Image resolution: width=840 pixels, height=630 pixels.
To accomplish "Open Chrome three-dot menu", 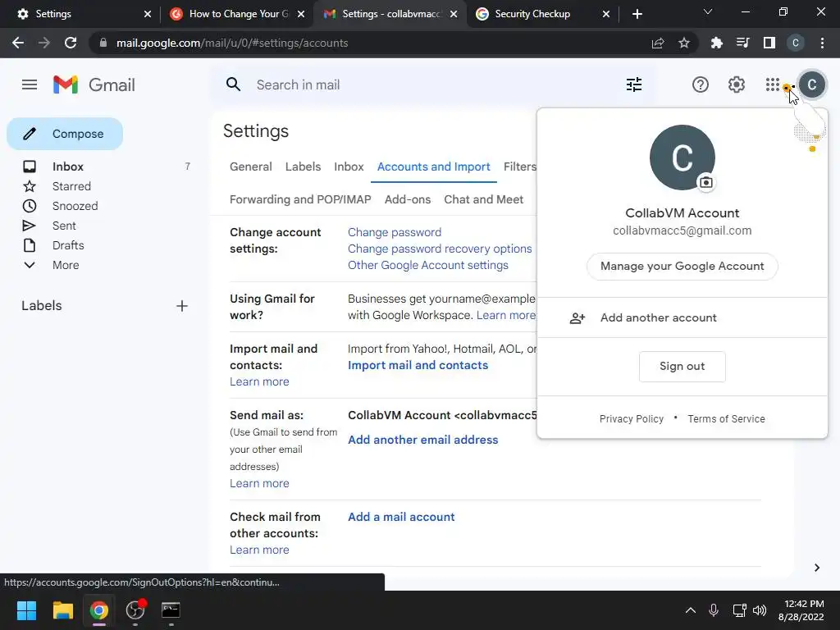I will [822, 43].
